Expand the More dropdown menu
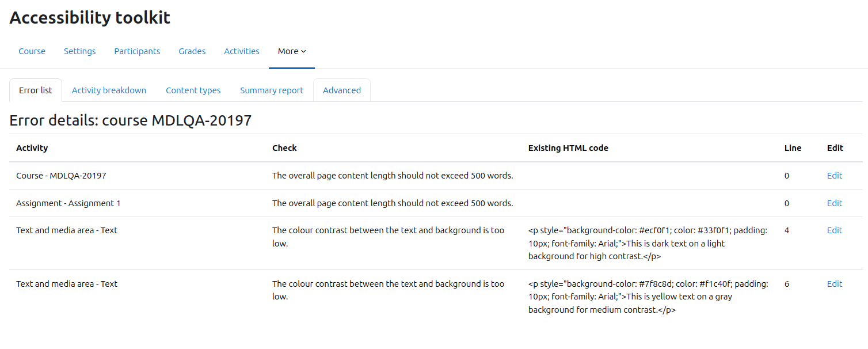This screenshot has height=349, width=868. click(x=292, y=51)
